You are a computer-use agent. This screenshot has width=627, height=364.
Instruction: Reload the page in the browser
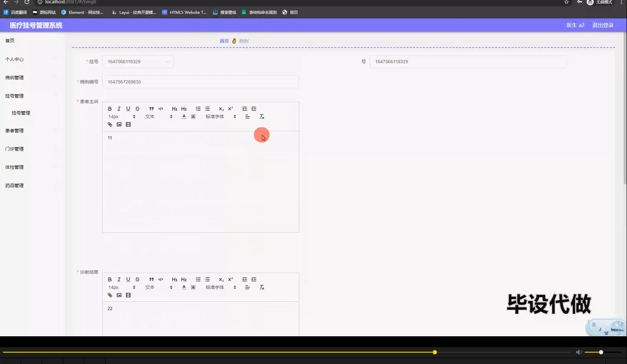tap(27, 2)
